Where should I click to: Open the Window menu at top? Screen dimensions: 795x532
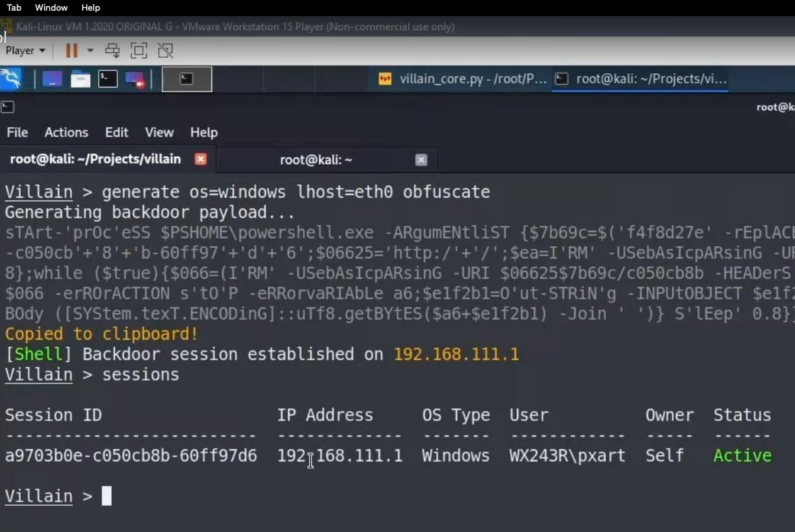point(51,7)
